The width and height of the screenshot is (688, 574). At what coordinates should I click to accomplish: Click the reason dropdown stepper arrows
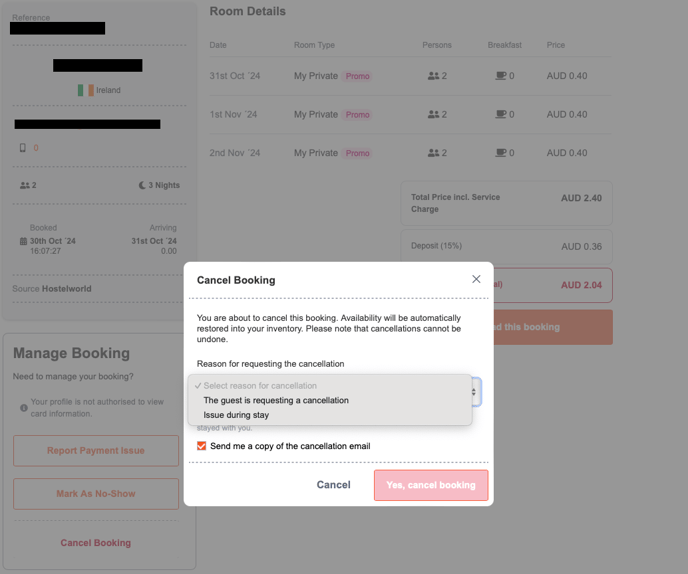point(474,392)
